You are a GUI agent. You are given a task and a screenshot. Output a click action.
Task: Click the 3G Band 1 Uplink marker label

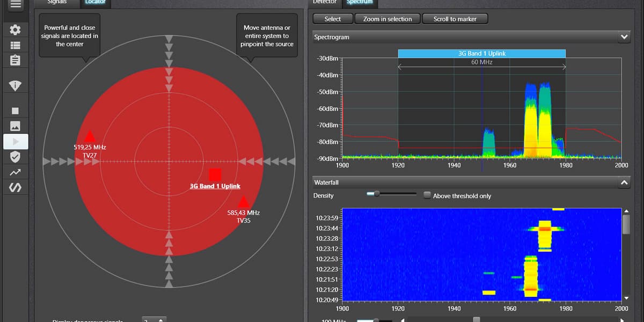click(215, 186)
